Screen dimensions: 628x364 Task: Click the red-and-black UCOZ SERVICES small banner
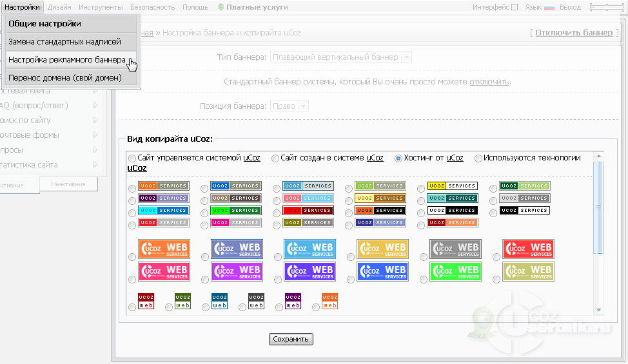point(308,211)
